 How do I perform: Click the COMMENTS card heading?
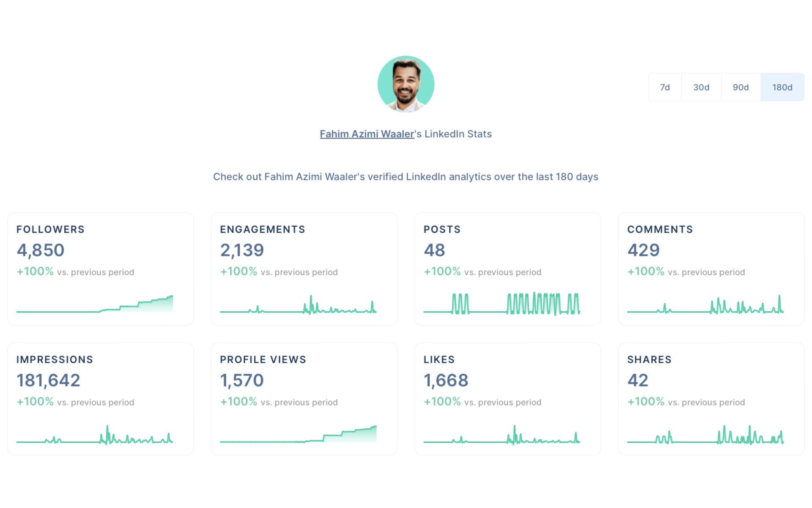660,229
